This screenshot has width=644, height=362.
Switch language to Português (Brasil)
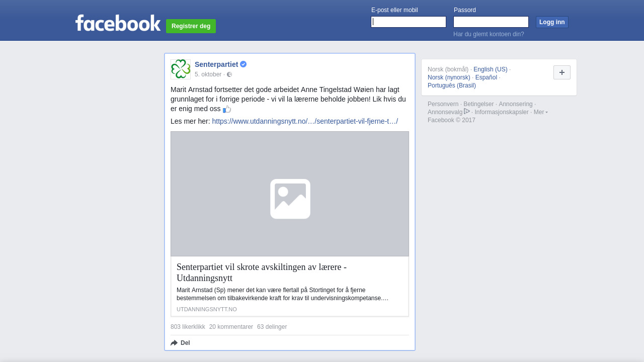pyautogui.click(x=452, y=85)
